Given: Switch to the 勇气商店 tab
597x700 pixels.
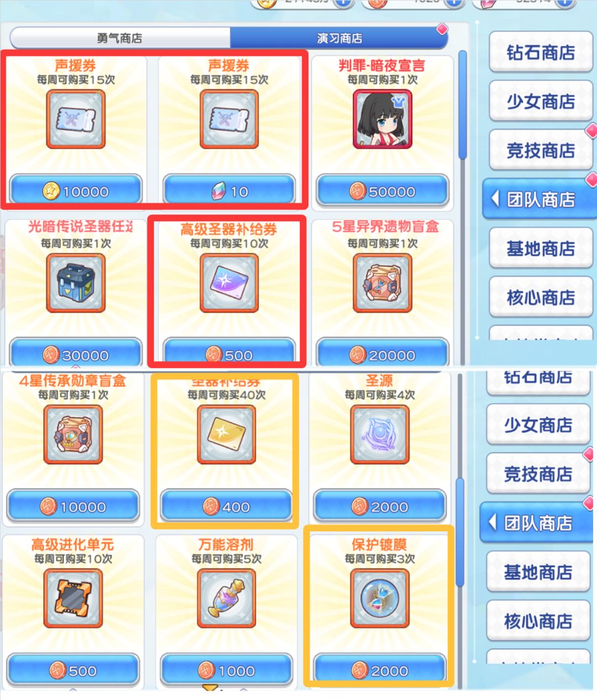Looking at the screenshot, I should tap(120, 38).
